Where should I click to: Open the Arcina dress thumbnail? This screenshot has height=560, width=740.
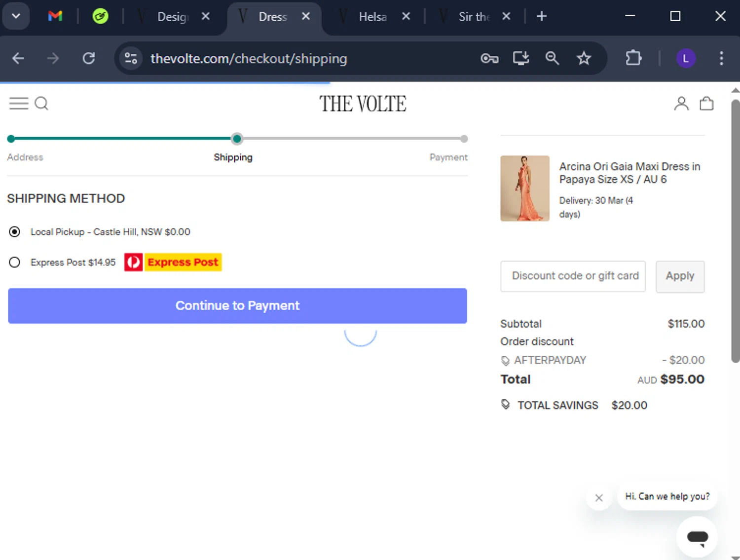[525, 188]
